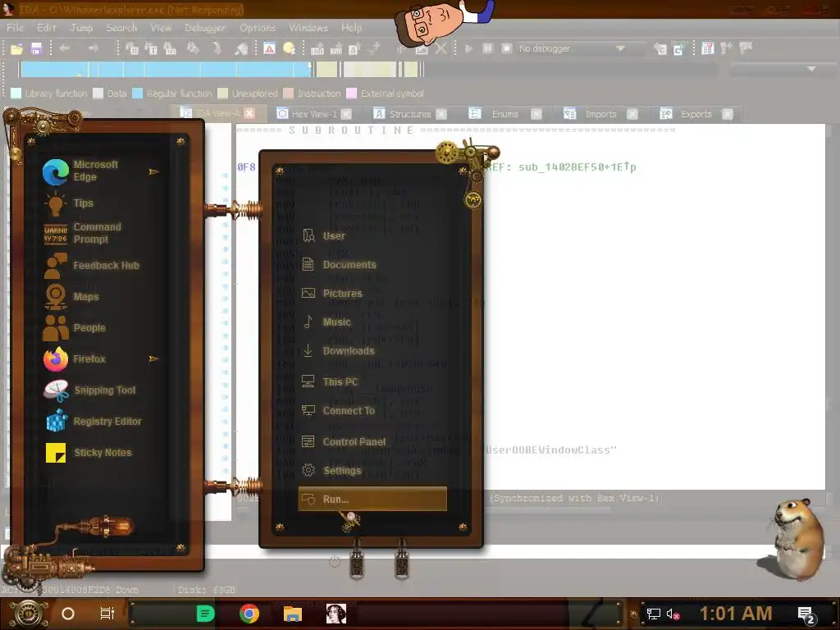The image size is (840, 630).
Task: Click the red warning triangle toolbar icon
Action: click(269, 48)
